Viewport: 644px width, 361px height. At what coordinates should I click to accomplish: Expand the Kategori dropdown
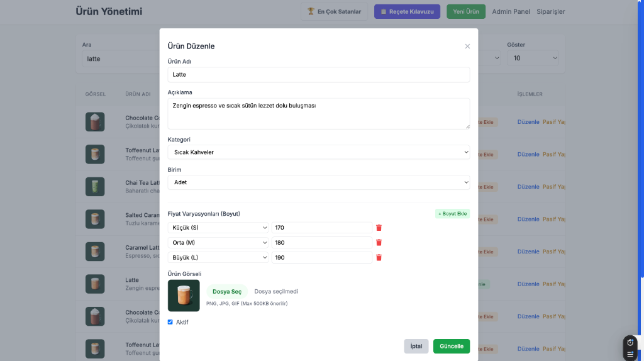tap(318, 152)
